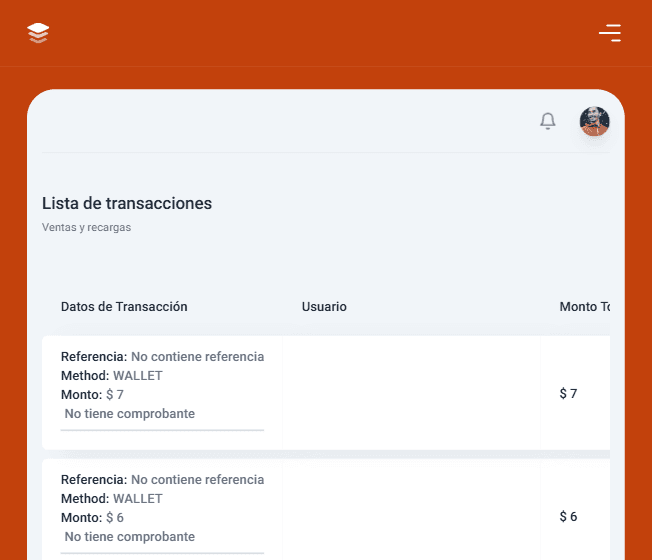652x560 pixels.
Task: Open the hamburger menu
Action: click(x=610, y=33)
